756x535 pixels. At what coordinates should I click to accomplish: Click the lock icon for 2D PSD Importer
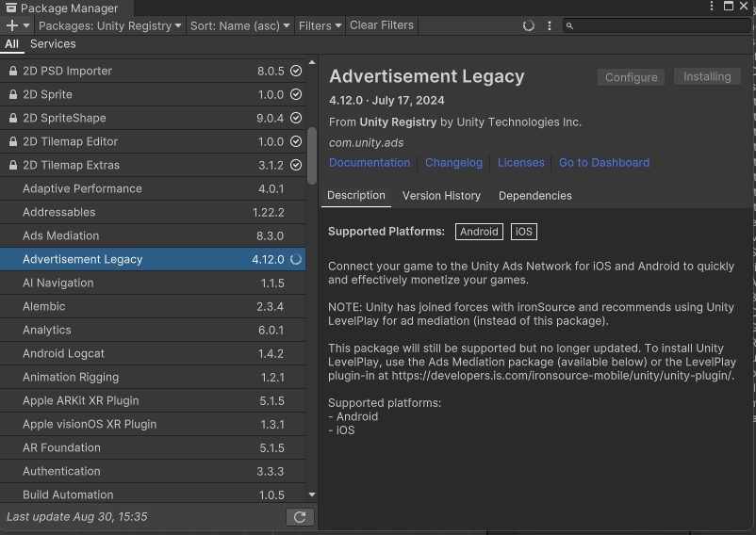click(13, 71)
